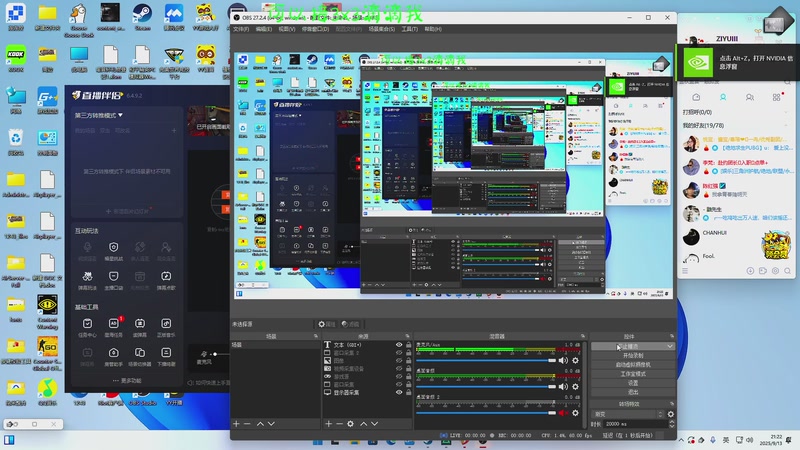Viewport: 800px width, 450px height.
Task: Open 视图(V) menu in OBS
Action: [287, 29]
